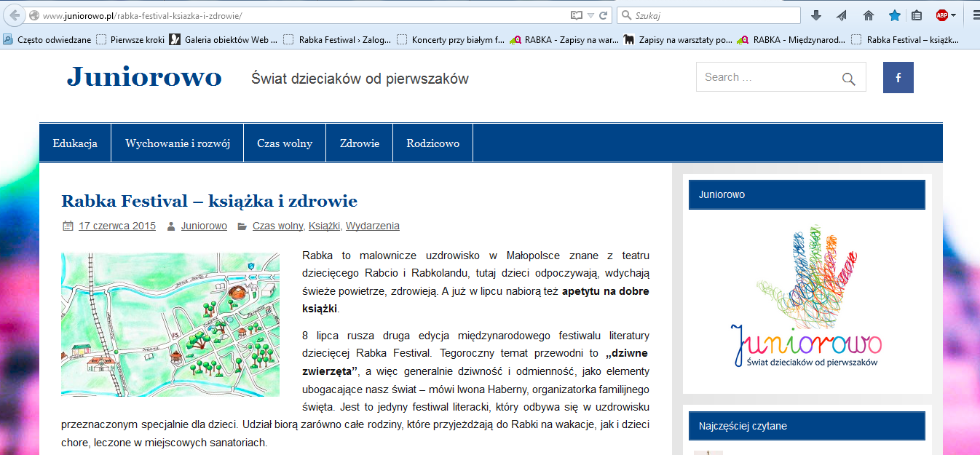Click the folder category icon

[x=242, y=226]
